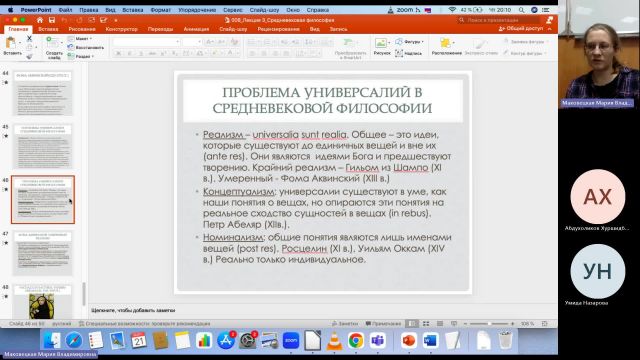Open PowerPoint icon in dock

click(409, 340)
